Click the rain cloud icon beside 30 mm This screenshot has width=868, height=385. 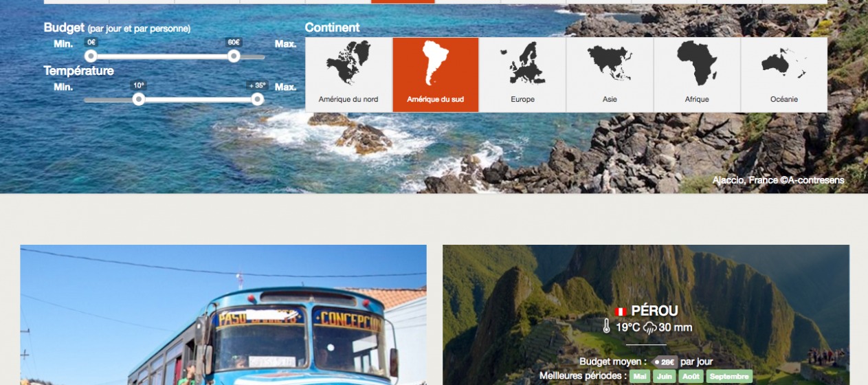click(x=649, y=328)
